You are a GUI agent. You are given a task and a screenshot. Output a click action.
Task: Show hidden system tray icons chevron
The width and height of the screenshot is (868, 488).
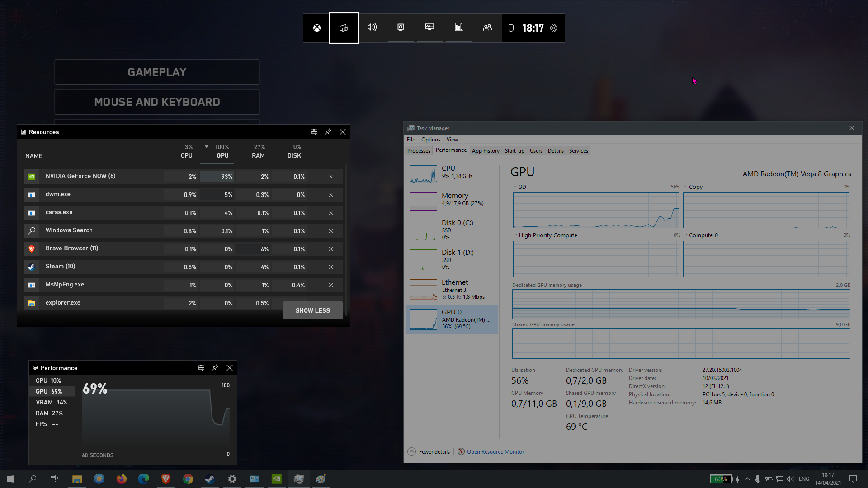[747, 479]
